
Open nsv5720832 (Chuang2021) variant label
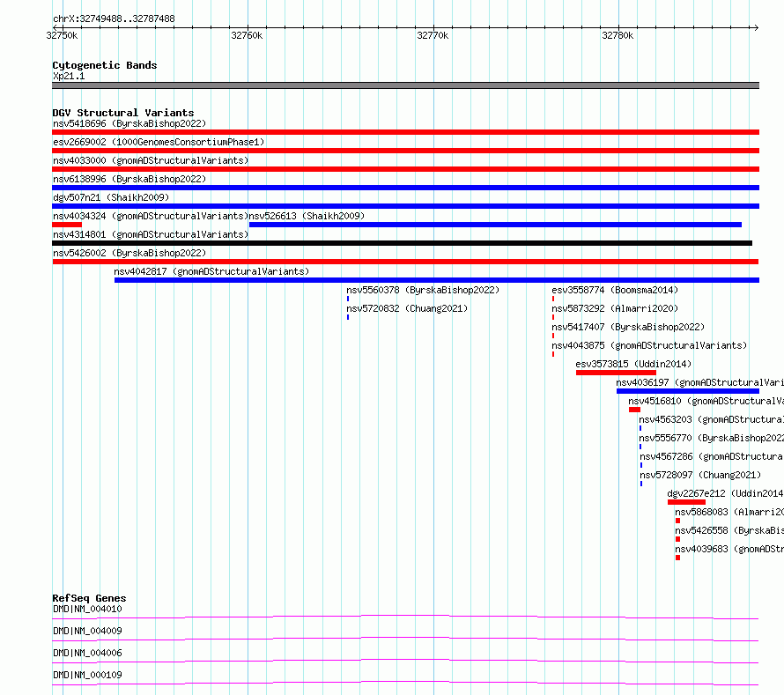tap(407, 308)
